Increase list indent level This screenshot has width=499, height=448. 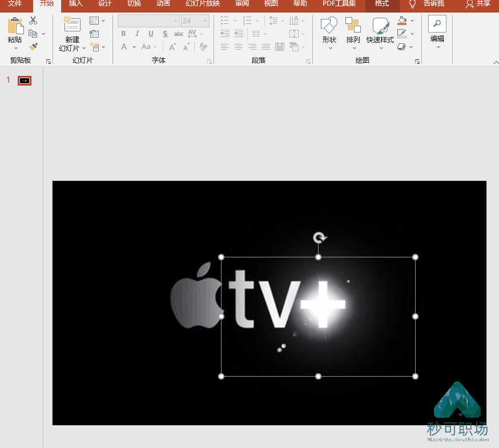pos(238,34)
